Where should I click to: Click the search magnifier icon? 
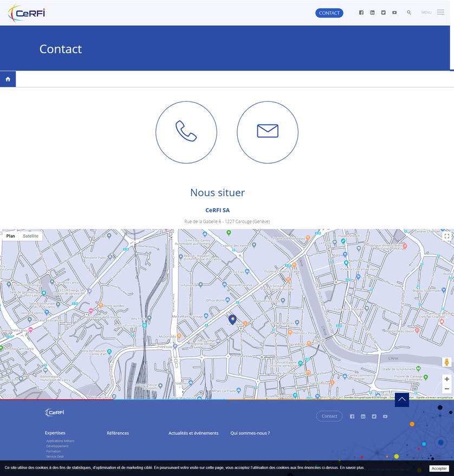(409, 12)
